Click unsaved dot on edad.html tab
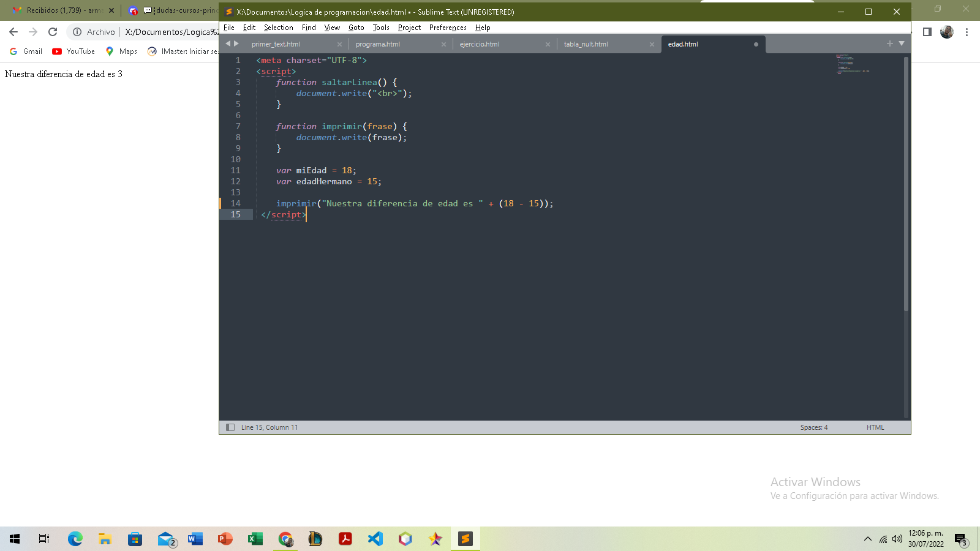The width and height of the screenshot is (980, 551). [756, 44]
